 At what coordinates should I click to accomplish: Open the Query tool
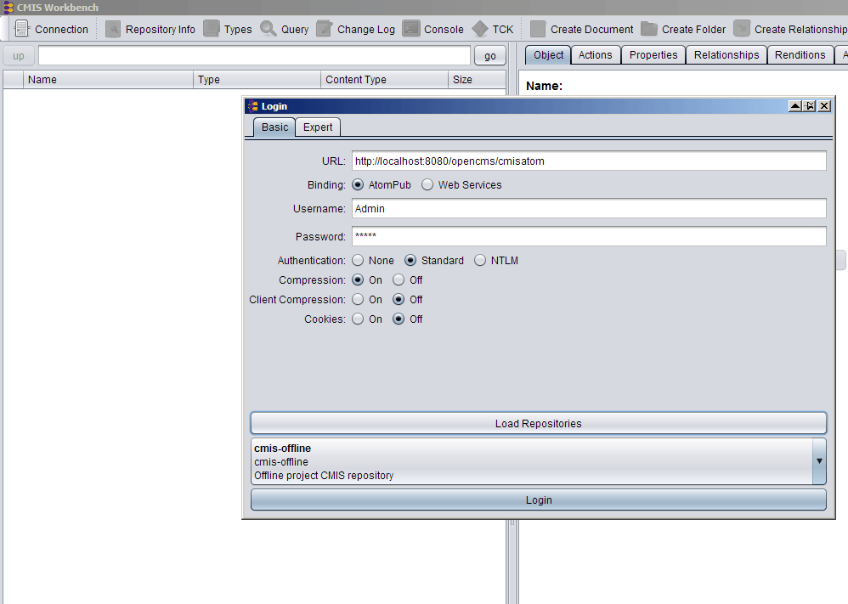tap(269, 29)
